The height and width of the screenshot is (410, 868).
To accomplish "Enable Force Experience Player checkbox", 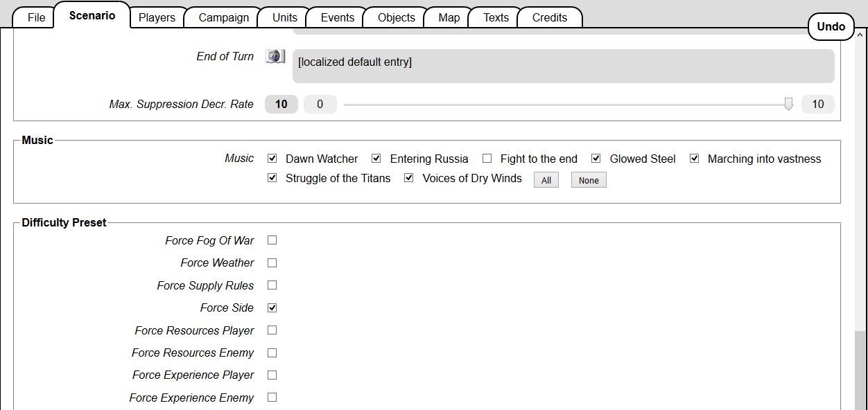I will coord(272,375).
